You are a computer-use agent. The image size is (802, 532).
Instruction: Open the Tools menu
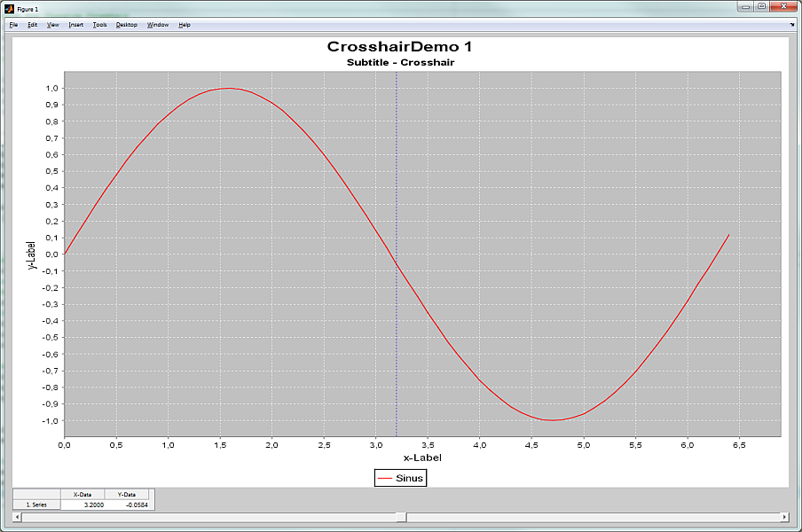pyautogui.click(x=99, y=25)
